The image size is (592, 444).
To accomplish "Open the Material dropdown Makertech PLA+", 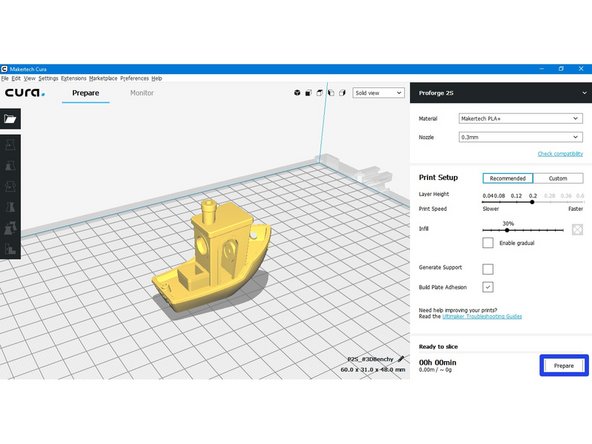I will coord(521,119).
